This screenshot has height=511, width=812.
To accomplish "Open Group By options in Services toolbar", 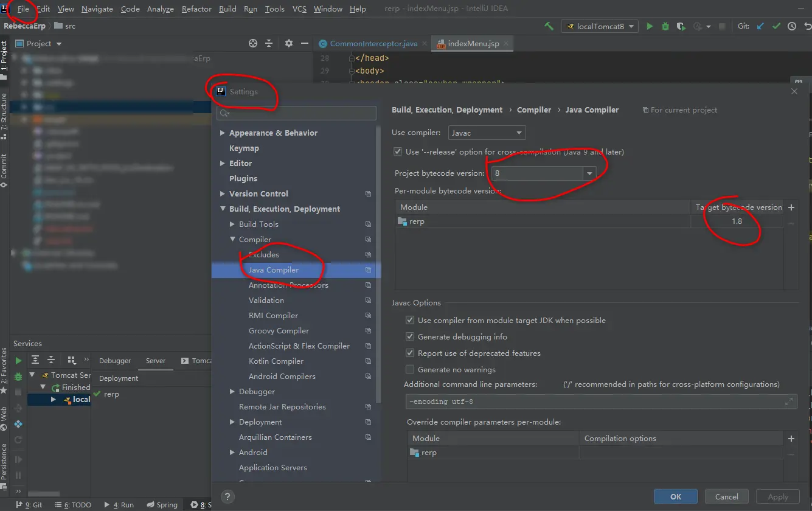I will tap(71, 360).
